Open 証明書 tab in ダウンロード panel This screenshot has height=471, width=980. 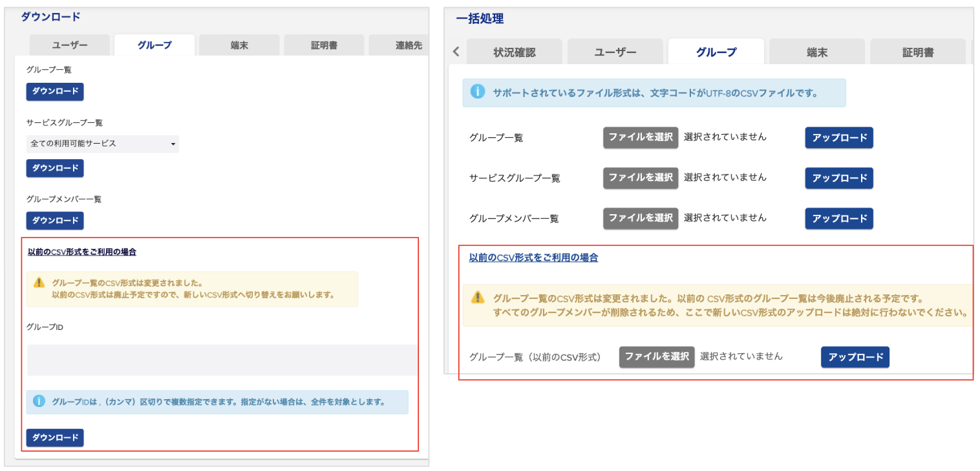[x=324, y=45]
